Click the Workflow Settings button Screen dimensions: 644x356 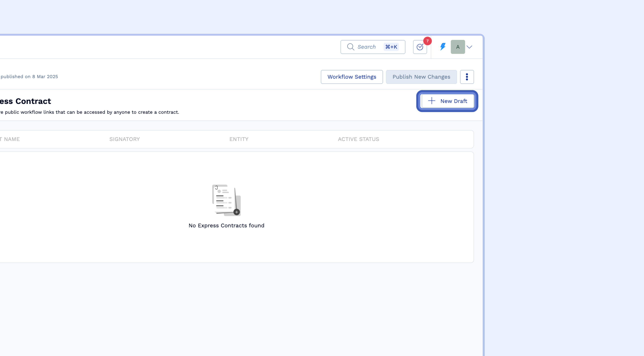coord(352,77)
